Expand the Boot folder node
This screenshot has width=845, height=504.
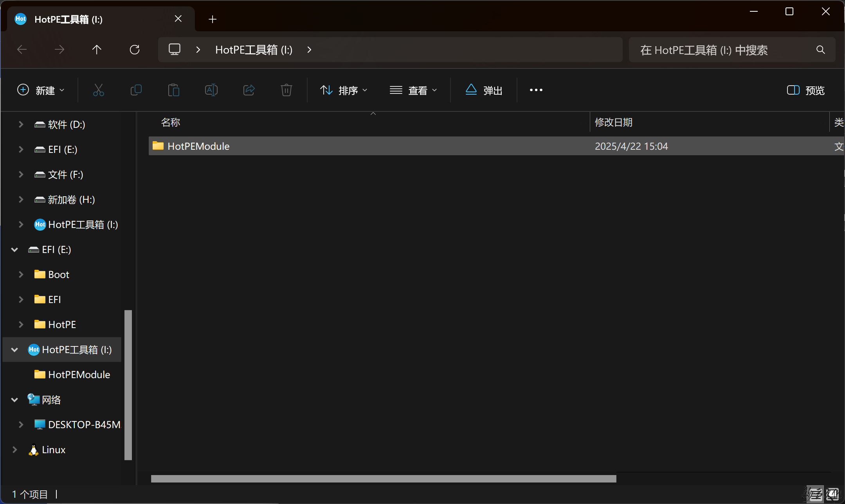(21, 274)
